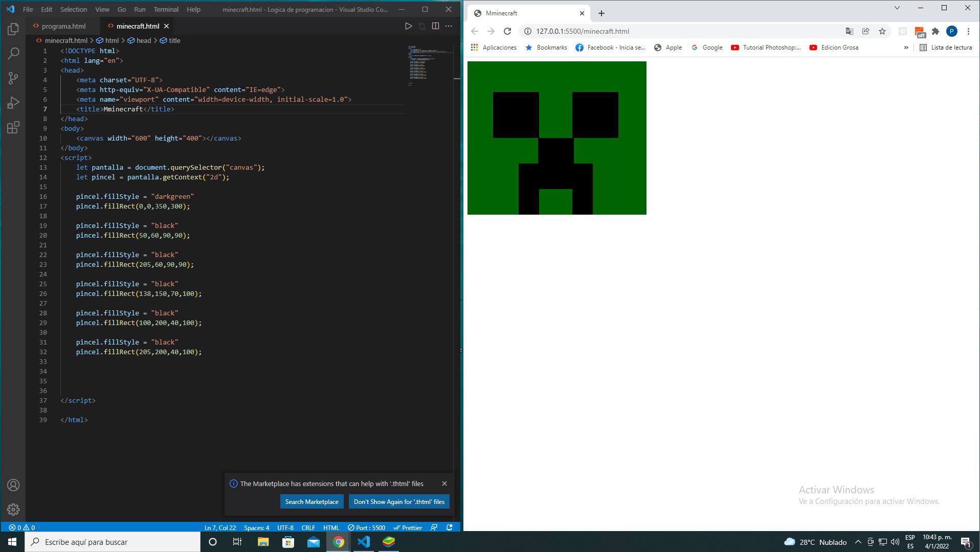Open the Windows Start menu
This screenshot has height=552, width=980.
(x=12, y=542)
